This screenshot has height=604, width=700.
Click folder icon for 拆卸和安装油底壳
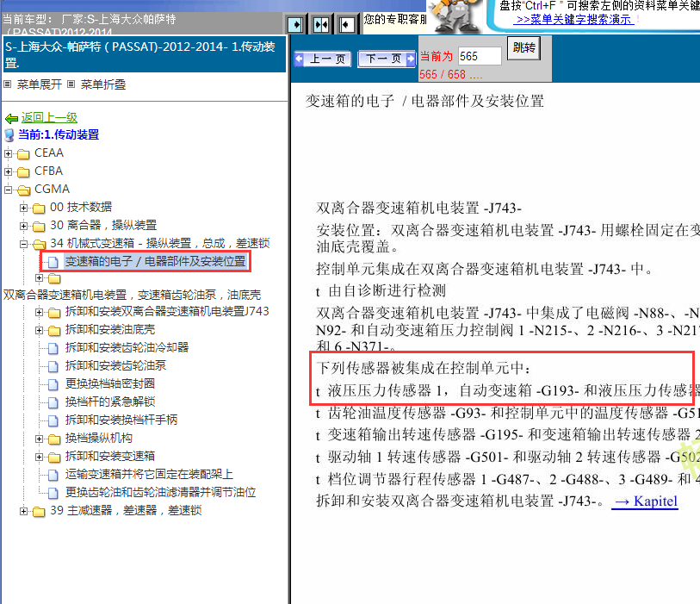[54, 331]
